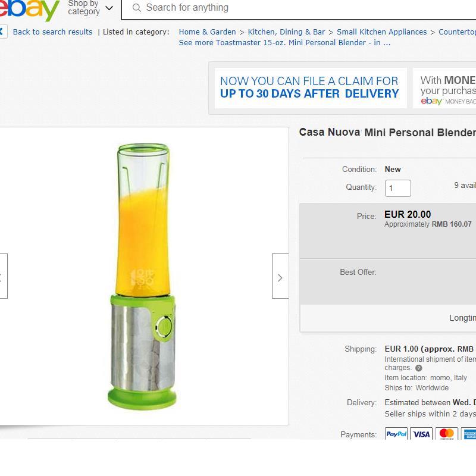Show previous product image with left arrow
Viewport: 476px width, 476px height.
(3, 276)
